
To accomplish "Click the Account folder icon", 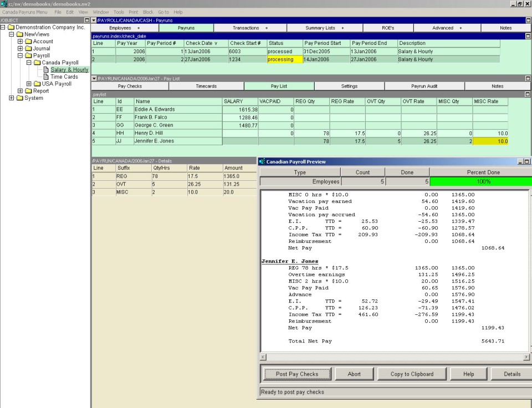I will tap(29, 42).
